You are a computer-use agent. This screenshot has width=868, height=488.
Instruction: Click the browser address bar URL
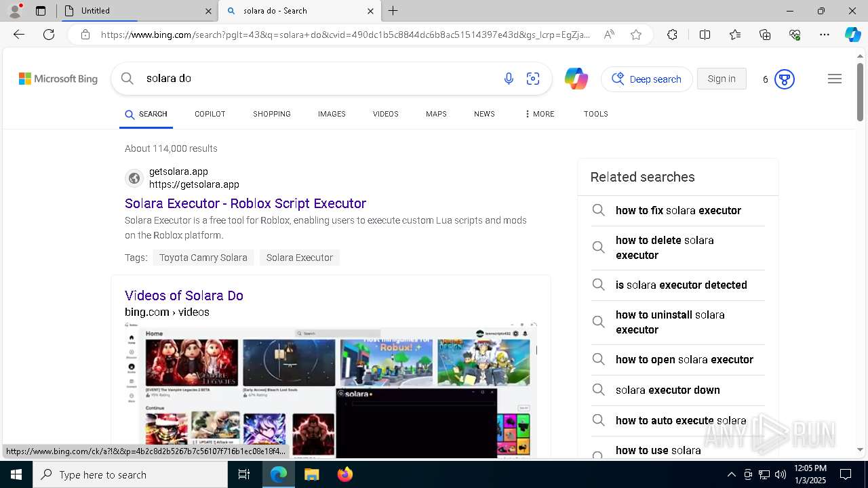346,35
